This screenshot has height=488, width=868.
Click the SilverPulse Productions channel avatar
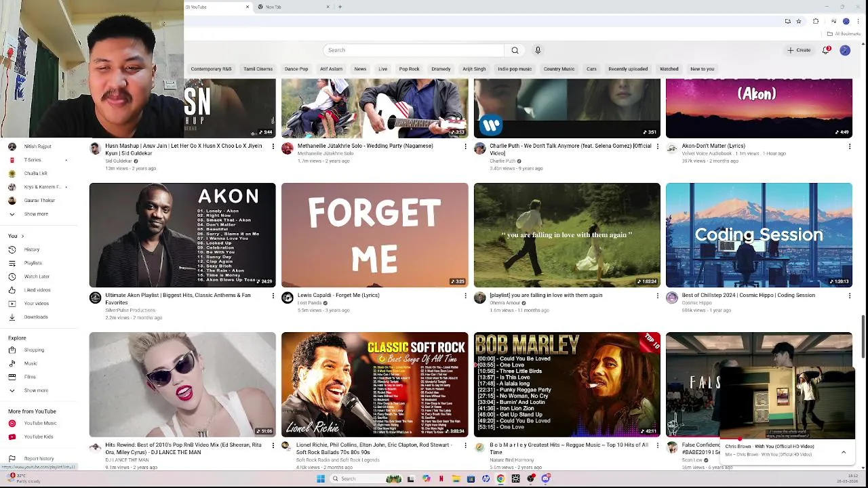click(x=96, y=298)
